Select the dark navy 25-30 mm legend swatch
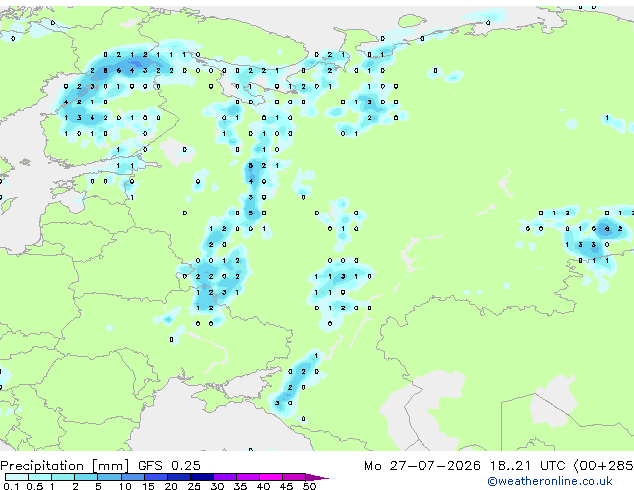 [202, 477]
